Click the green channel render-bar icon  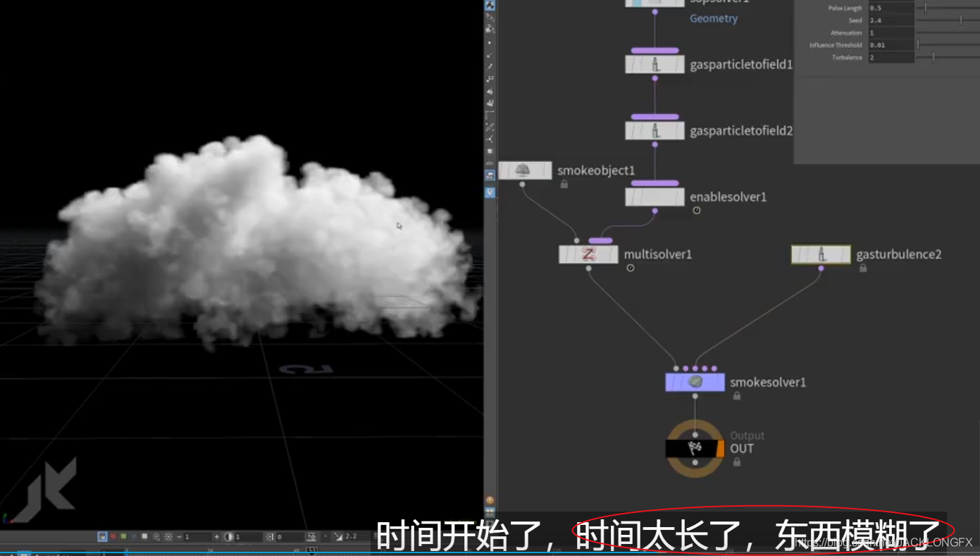[x=123, y=537]
